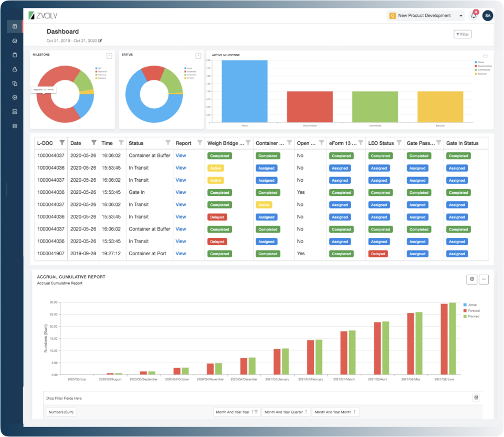Open the settings gear in the sidebar
Image resolution: width=504 pixels, height=437 pixels.
point(15,97)
